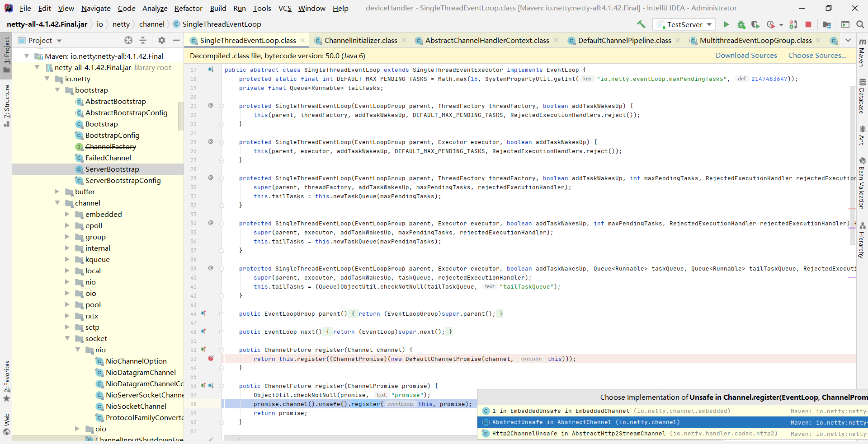Switch to AbstractChannelHandlerContext.class tab
Viewport: 868px width, 444px height.
(487, 41)
